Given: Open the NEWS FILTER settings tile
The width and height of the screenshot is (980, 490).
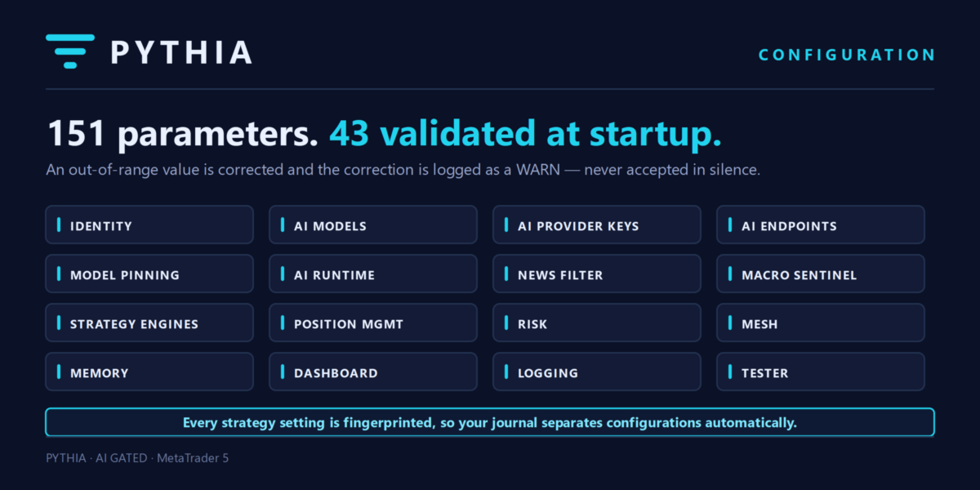Looking at the screenshot, I should (x=597, y=274).
